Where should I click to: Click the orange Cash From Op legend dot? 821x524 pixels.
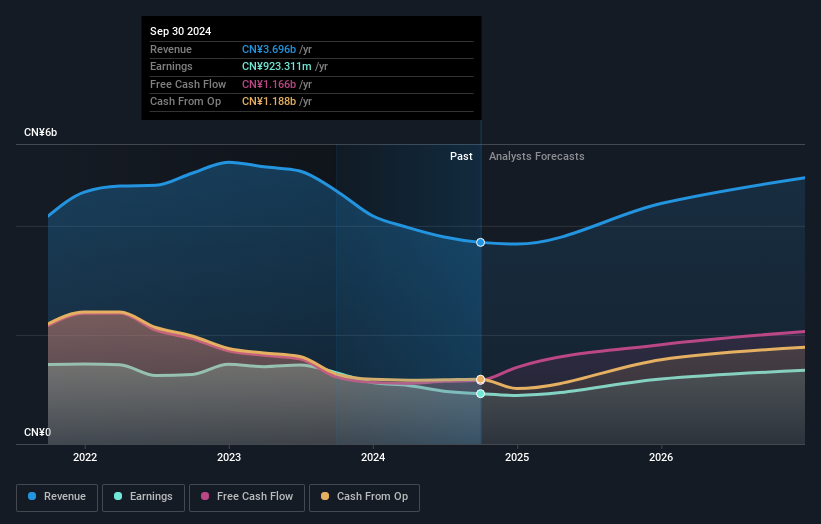(x=325, y=496)
